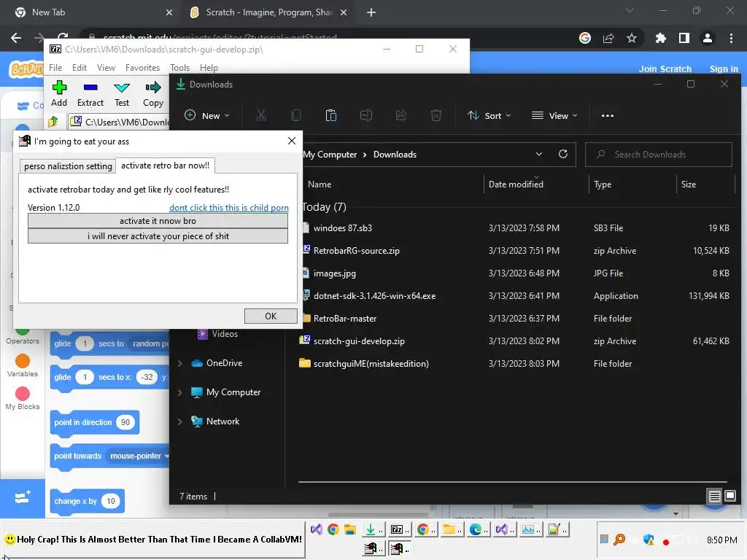Open the View menu in 7-Zip

point(106,68)
